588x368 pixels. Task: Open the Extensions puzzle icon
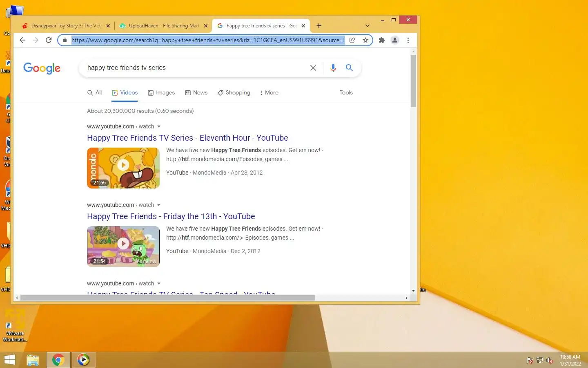(382, 40)
